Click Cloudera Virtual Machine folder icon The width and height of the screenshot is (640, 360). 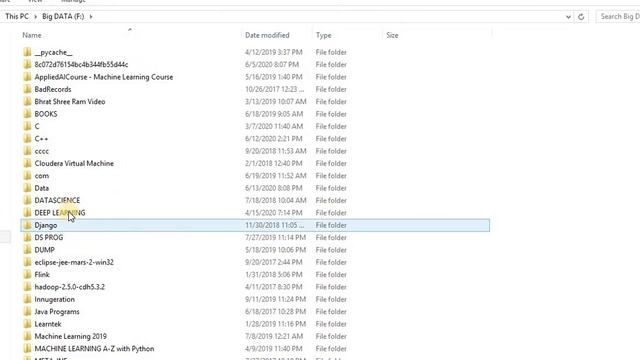point(27,163)
